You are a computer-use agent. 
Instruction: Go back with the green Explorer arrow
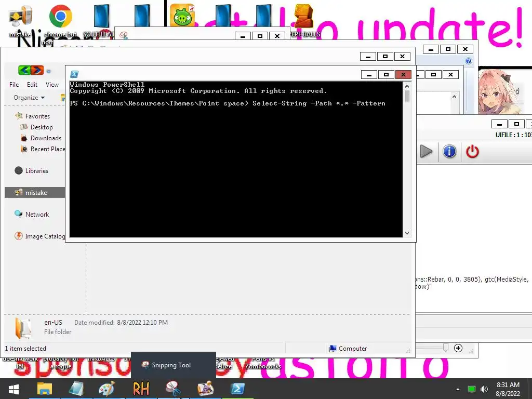tap(24, 70)
